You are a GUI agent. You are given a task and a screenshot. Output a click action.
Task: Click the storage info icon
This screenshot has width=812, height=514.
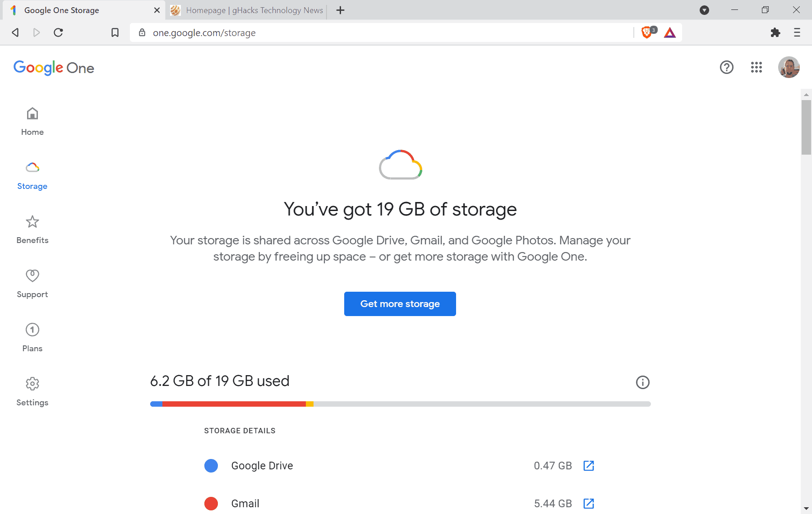coord(642,382)
